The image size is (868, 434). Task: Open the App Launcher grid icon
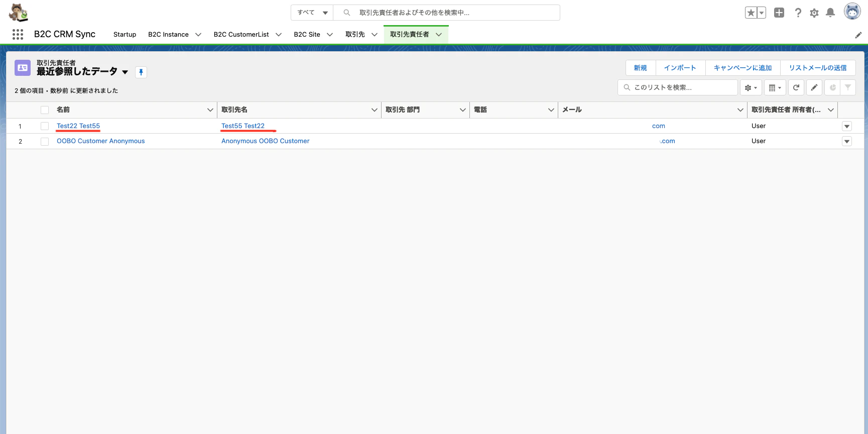pyautogui.click(x=18, y=34)
